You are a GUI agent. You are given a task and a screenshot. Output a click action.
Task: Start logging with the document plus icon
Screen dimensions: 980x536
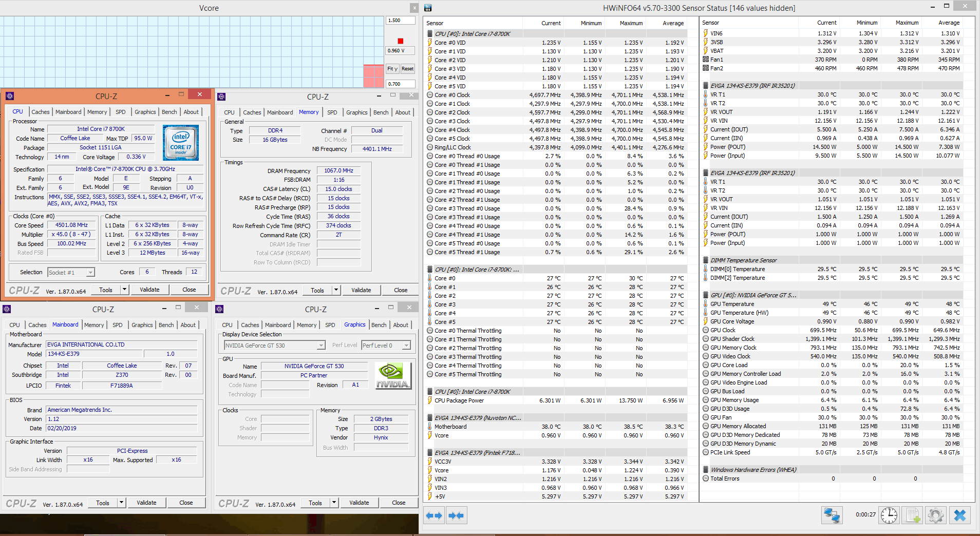point(913,515)
